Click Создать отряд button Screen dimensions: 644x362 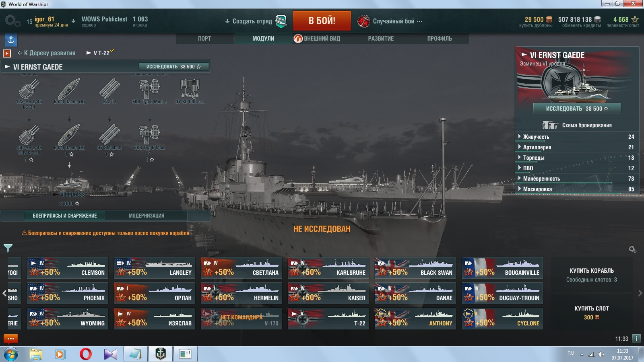coord(252,21)
